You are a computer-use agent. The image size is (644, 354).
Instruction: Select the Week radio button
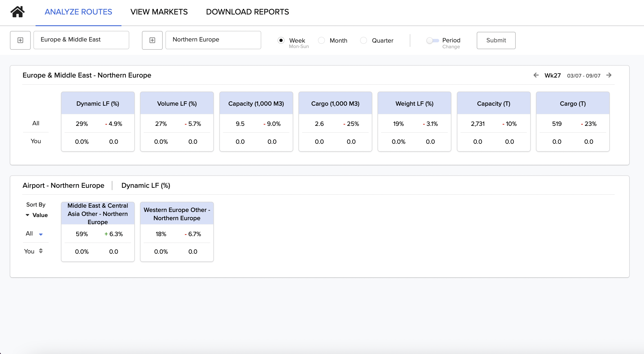[281, 40]
